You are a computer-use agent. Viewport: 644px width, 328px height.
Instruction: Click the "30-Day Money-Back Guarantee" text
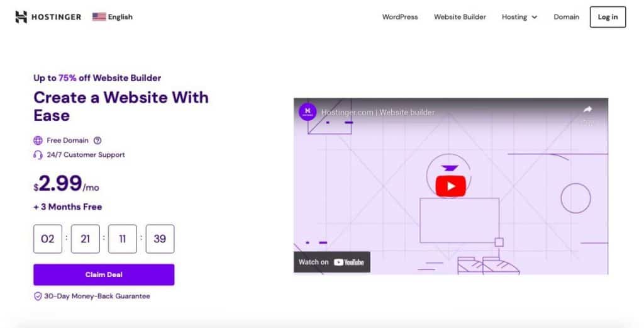(x=97, y=297)
